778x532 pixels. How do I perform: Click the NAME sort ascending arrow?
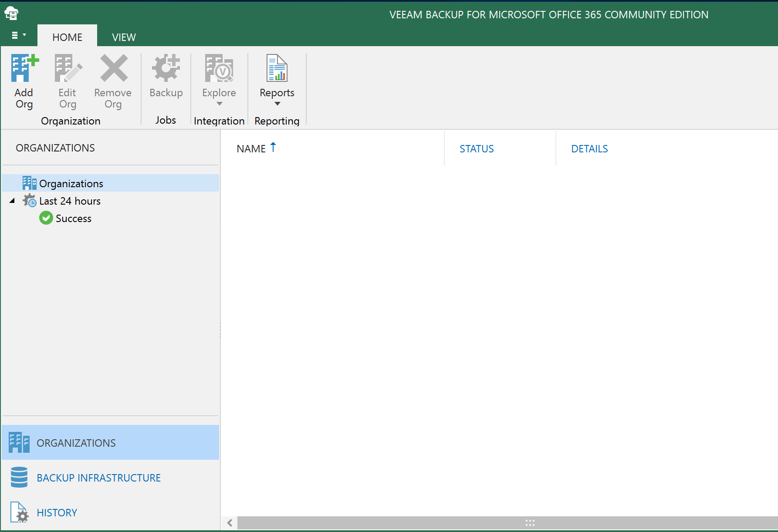(x=273, y=147)
